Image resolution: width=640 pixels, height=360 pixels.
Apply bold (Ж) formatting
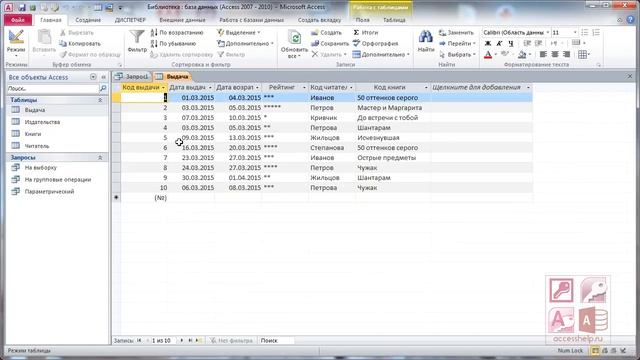(x=488, y=43)
